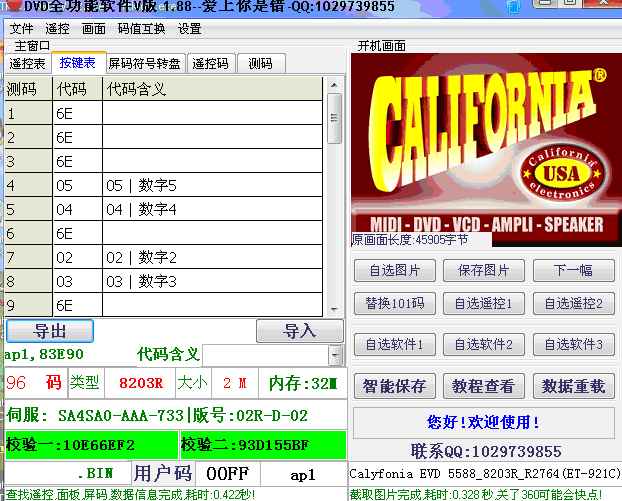Open 教程查看 tutorial viewer
This screenshot has width=622, height=501.
(x=484, y=386)
